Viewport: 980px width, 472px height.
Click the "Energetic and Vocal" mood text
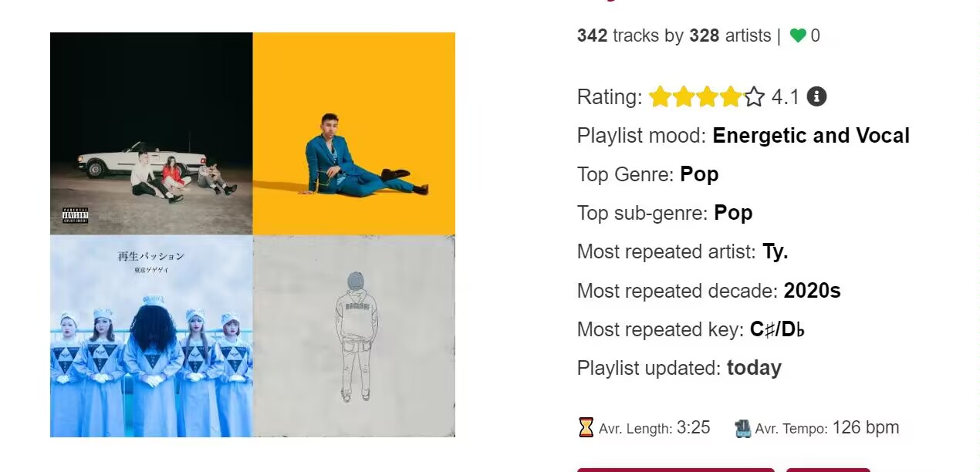(811, 136)
